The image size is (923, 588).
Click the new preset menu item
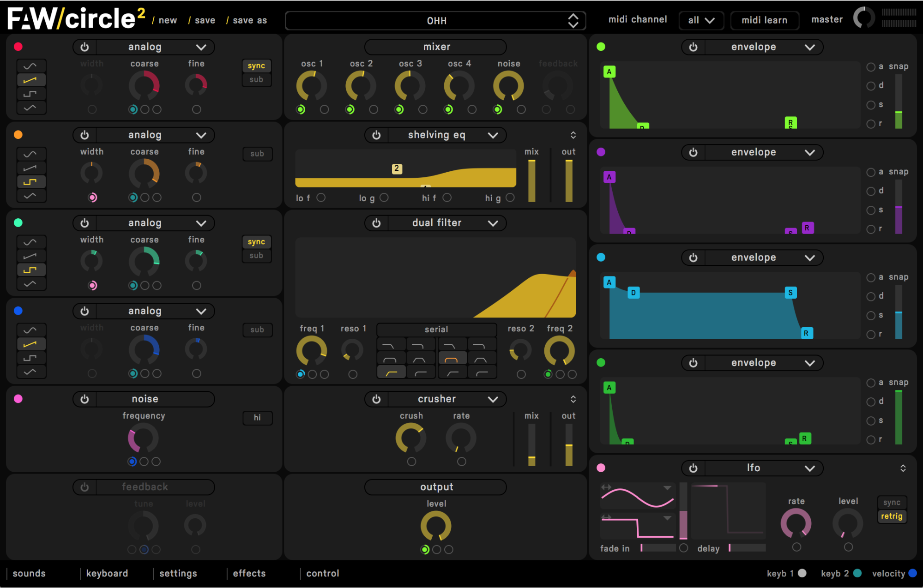point(168,20)
